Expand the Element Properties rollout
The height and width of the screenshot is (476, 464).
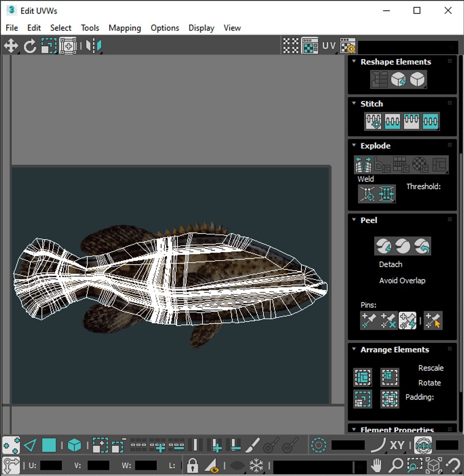point(354,429)
